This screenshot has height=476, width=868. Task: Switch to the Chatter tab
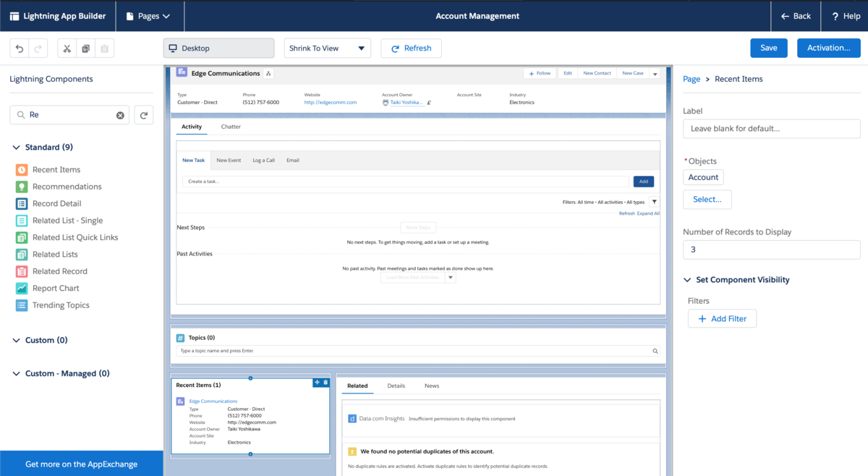[x=231, y=127]
